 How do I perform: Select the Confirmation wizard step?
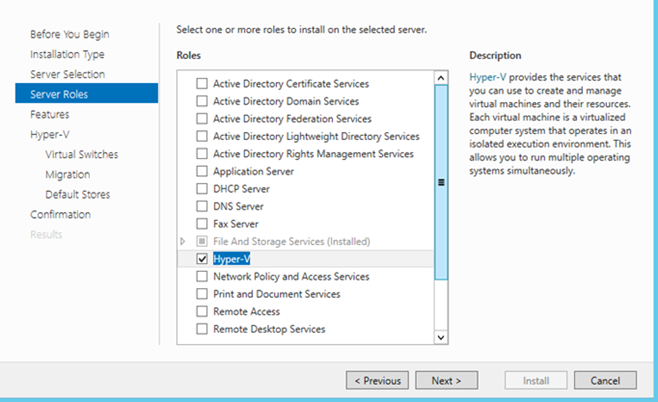pyautogui.click(x=60, y=214)
